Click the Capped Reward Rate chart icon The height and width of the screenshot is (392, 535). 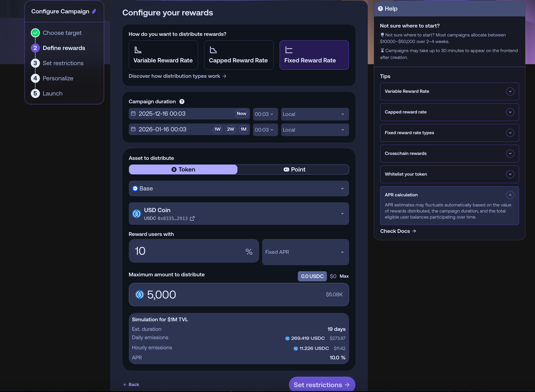tap(213, 50)
